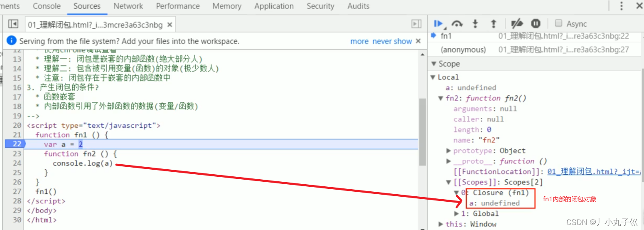Click line number 24 in gutter
Image resolution: width=644 pixels, height=230 pixels.
point(17,163)
